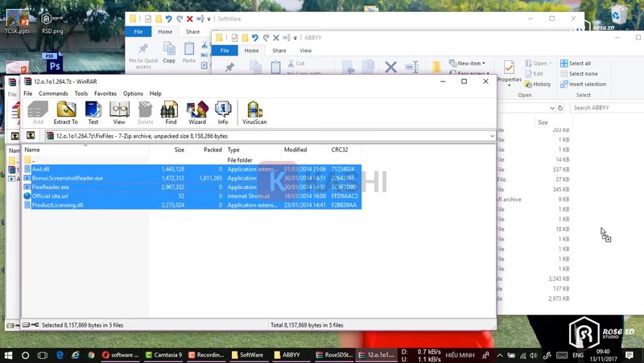
Task: Click Invert selection in ABBYY Explorer ribbon
Action: coord(583,85)
